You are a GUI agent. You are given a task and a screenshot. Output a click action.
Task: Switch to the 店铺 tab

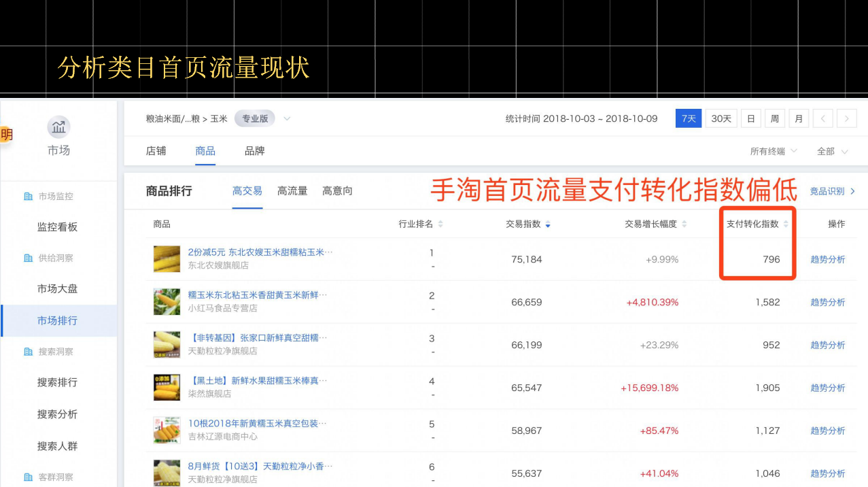[x=156, y=150]
